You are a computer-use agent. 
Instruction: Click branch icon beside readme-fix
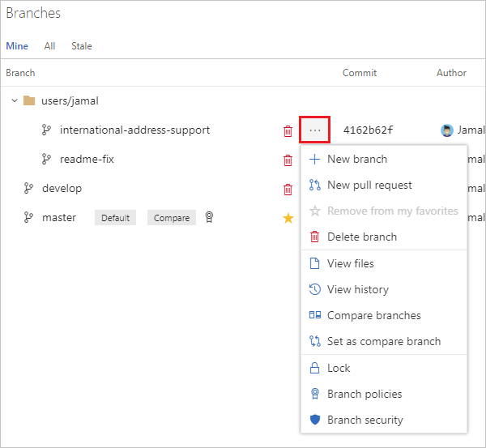(x=46, y=159)
